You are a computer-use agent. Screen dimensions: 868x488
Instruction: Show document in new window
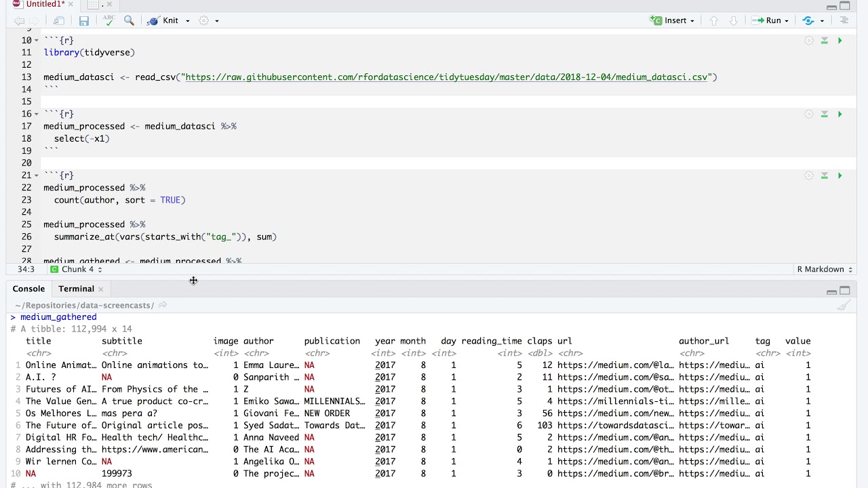[x=59, y=21]
